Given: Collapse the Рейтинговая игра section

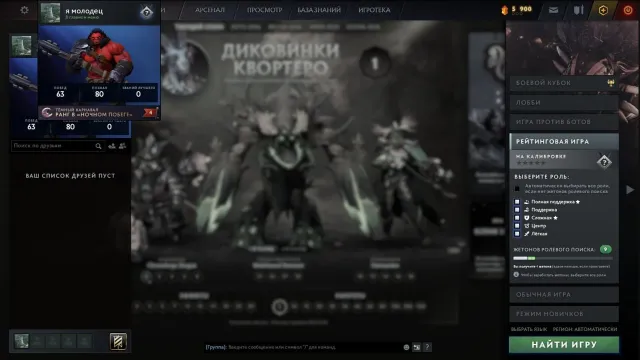Looking at the screenshot, I should point(564,141).
